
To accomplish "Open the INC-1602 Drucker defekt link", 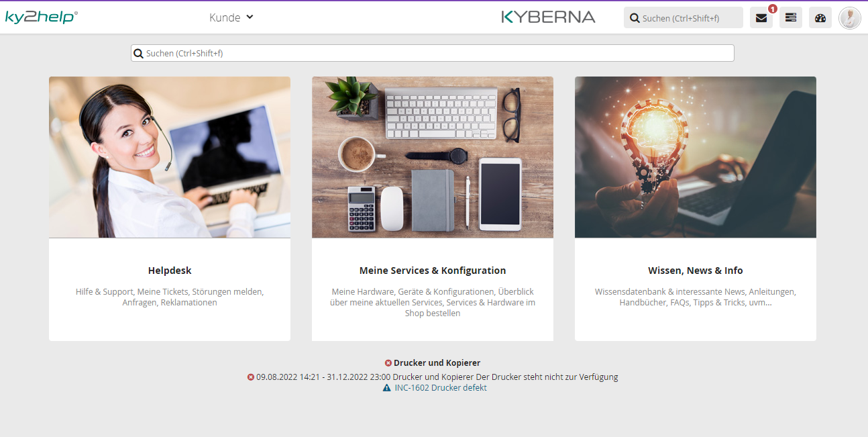I will [441, 388].
